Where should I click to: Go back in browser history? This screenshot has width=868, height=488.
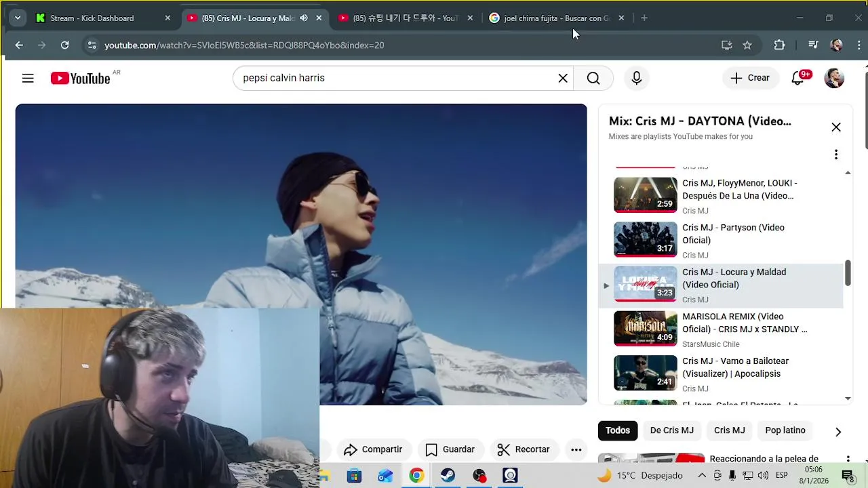click(19, 45)
